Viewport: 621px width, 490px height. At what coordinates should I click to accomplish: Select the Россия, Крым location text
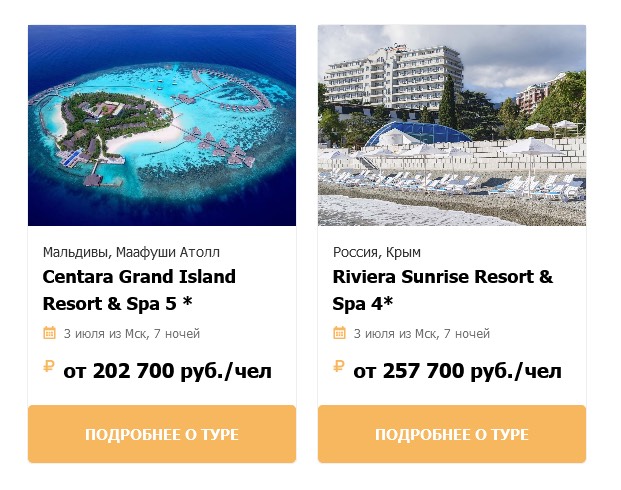[x=377, y=252]
